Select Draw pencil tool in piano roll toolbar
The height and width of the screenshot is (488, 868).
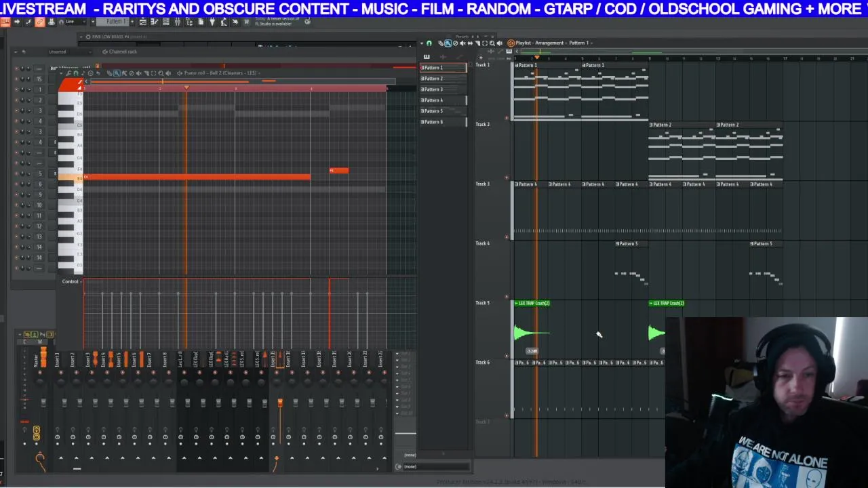coord(108,73)
